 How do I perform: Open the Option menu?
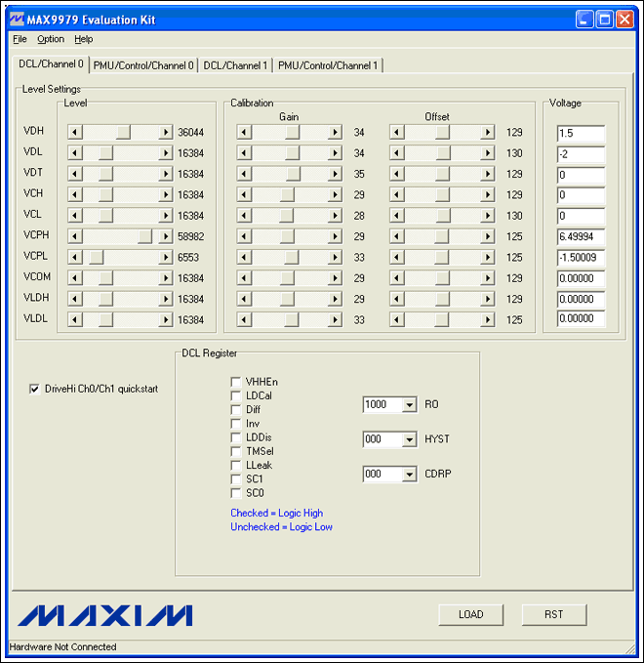coord(51,39)
